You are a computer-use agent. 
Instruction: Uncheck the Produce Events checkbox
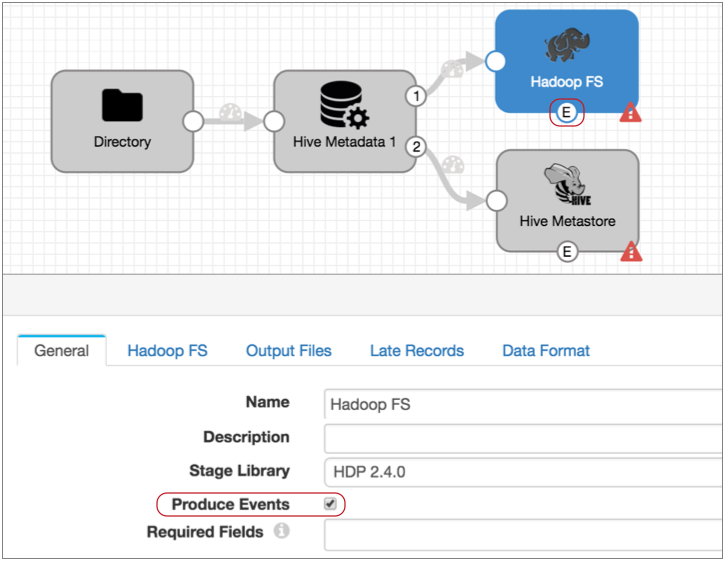[x=330, y=504]
